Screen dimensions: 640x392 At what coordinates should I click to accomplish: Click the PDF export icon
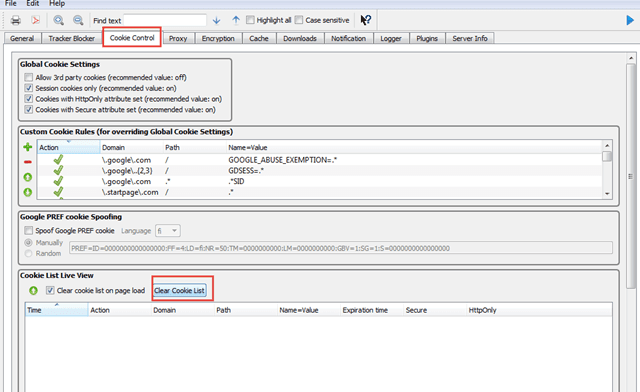click(x=36, y=20)
